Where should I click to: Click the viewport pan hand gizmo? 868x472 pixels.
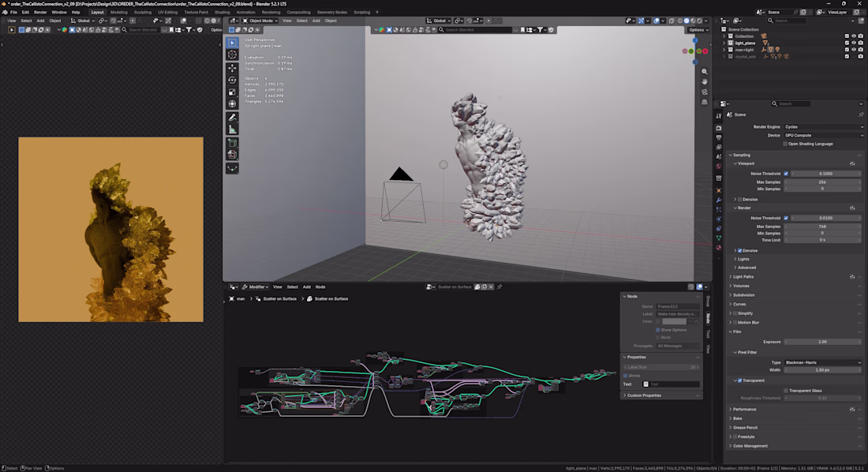[x=704, y=81]
